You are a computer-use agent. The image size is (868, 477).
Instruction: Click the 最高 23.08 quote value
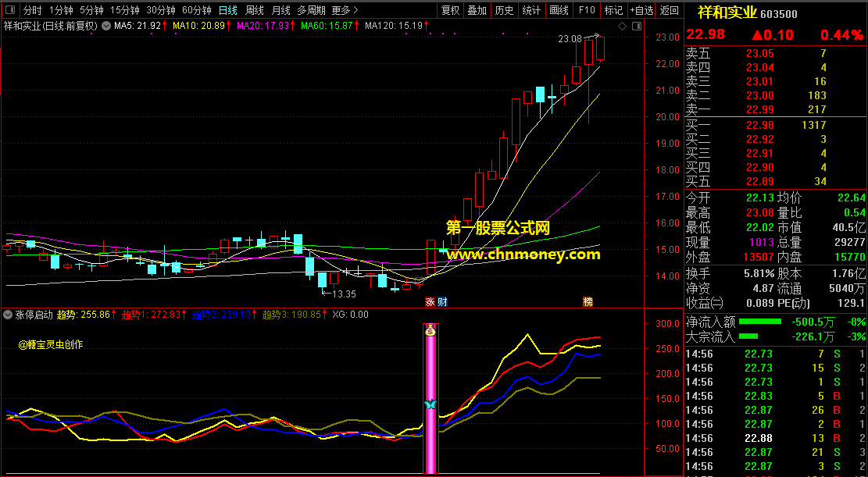(760, 212)
